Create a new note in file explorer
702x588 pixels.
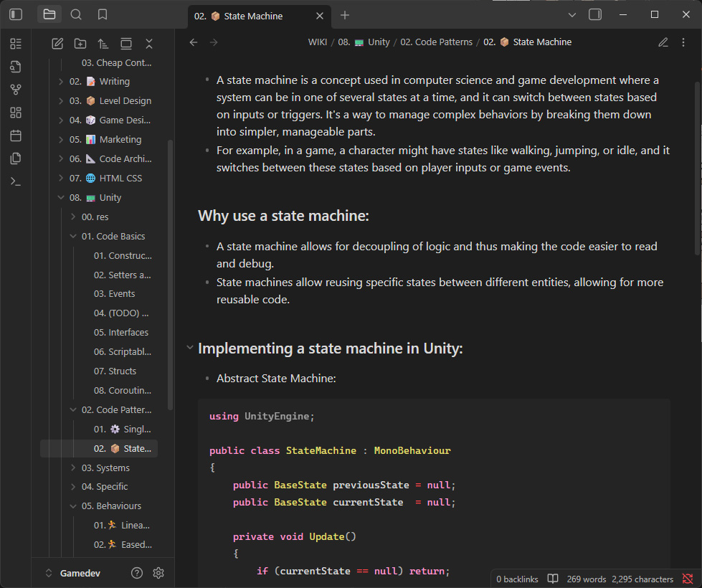coord(57,44)
